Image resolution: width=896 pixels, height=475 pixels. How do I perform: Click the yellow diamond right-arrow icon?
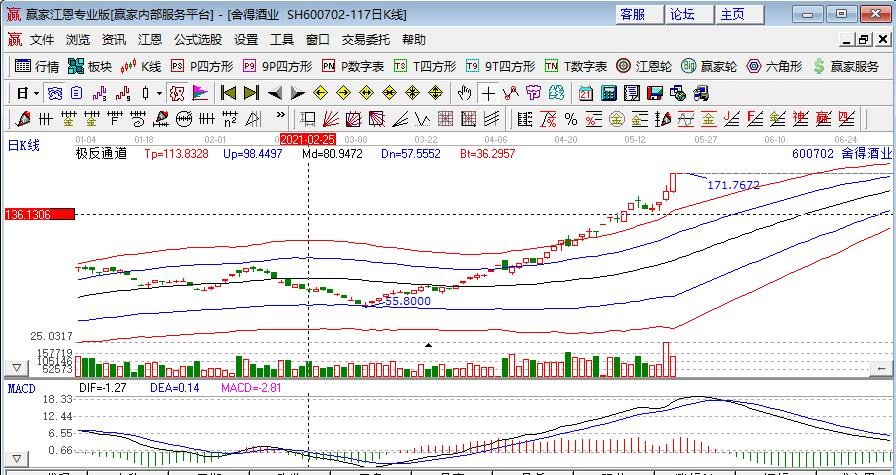click(x=343, y=93)
